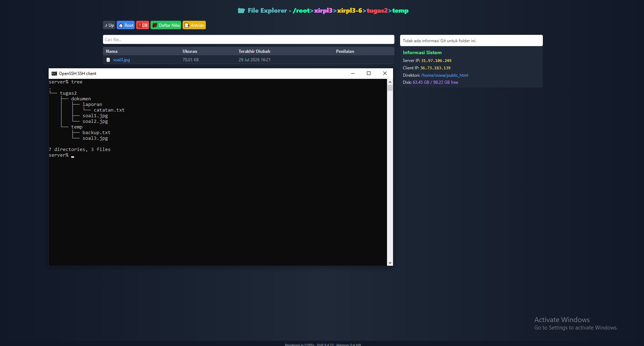The width and height of the screenshot is (644, 346).
Task: Go to tugas2 breadcrumb
Action: (377, 11)
